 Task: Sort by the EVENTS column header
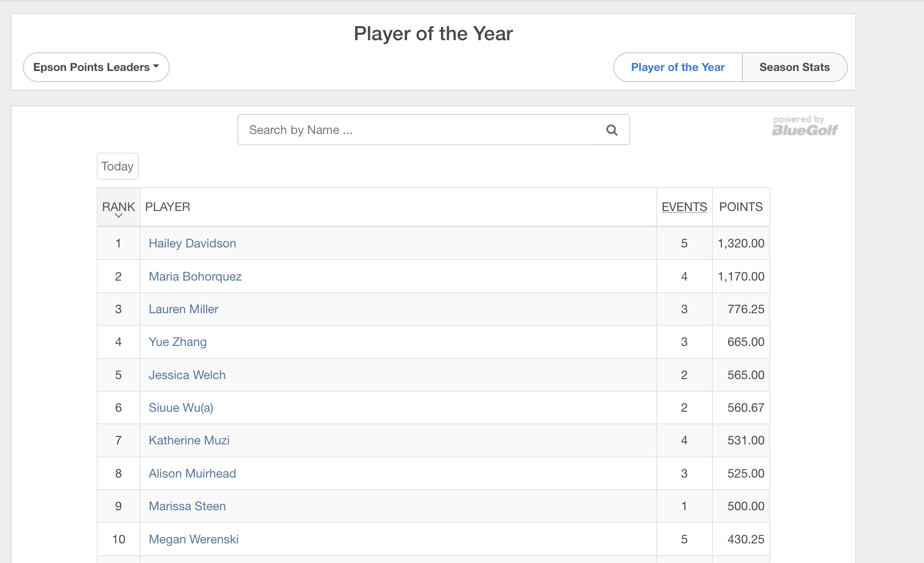684,207
